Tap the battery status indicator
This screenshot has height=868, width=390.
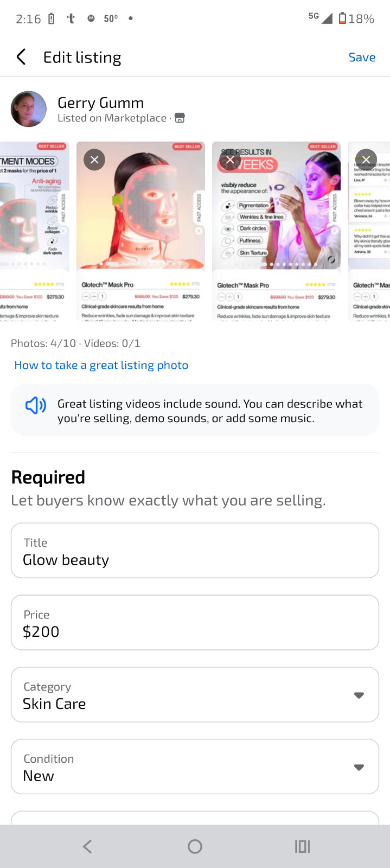click(x=356, y=18)
